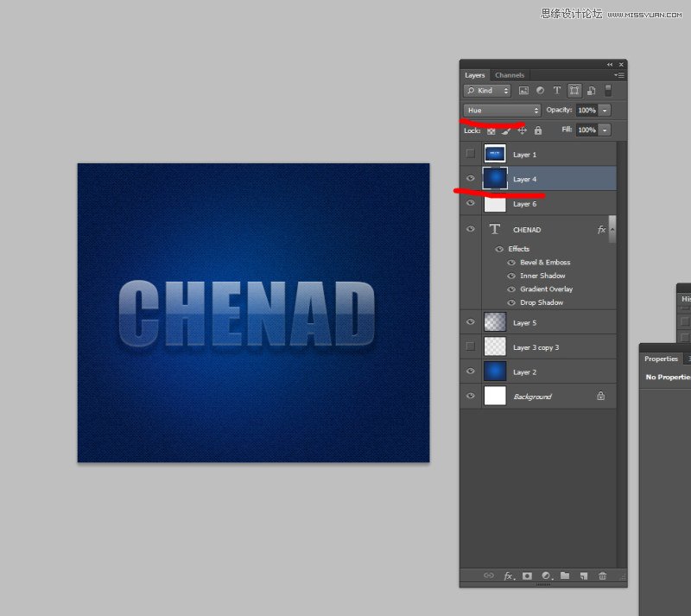Screen dimensions: 691x616
Task: Create a new layer icon
Action: point(584,575)
